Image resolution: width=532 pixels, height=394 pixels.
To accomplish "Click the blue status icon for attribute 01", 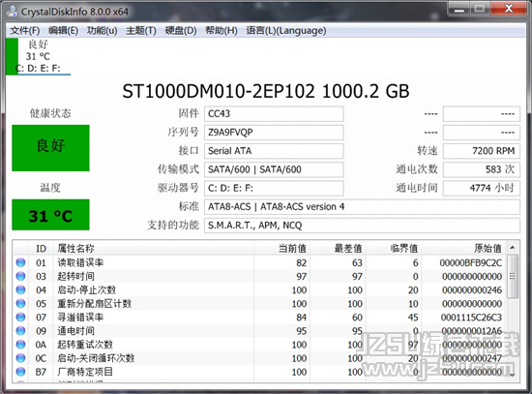I will (20, 262).
